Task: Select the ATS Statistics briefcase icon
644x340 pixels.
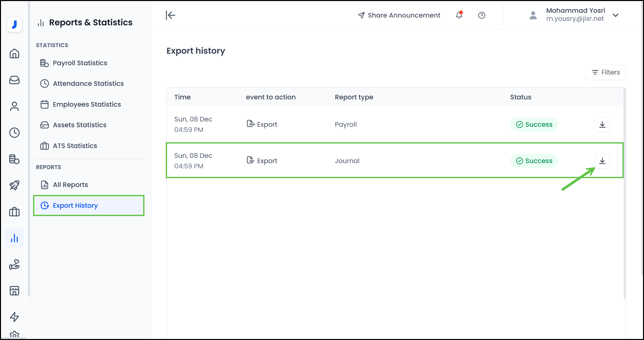Action: click(44, 146)
